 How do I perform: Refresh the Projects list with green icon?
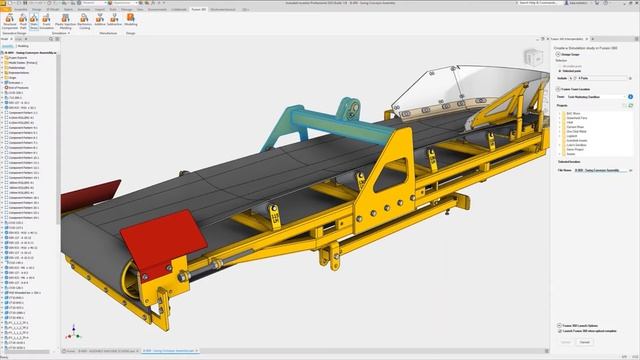[631, 105]
